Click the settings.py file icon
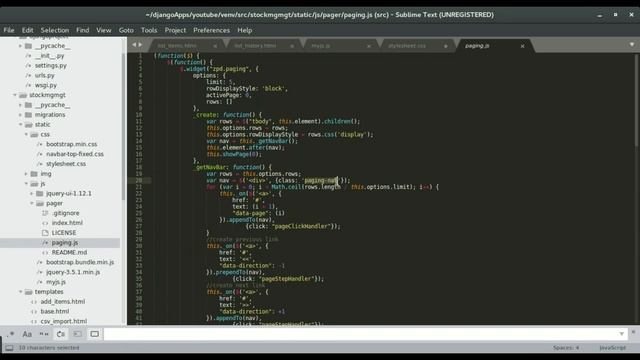This screenshot has height=360, width=640. 28,65
